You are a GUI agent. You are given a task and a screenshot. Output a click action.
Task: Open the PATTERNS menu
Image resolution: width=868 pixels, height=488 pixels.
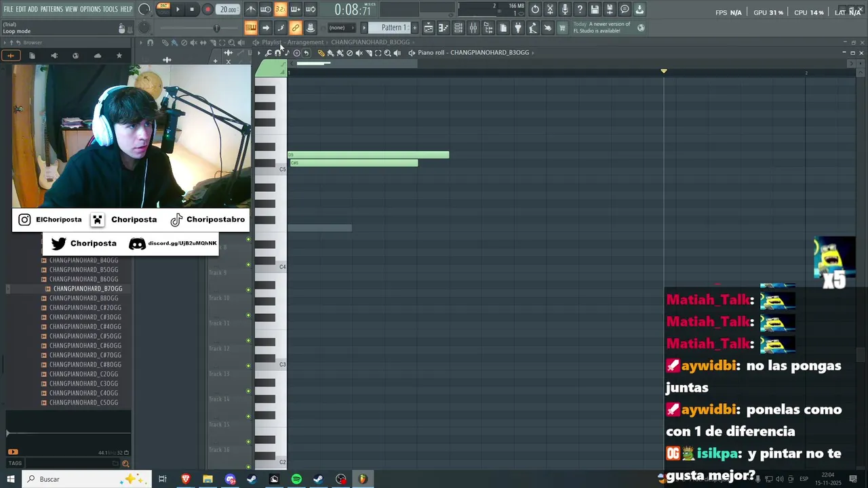coord(52,9)
